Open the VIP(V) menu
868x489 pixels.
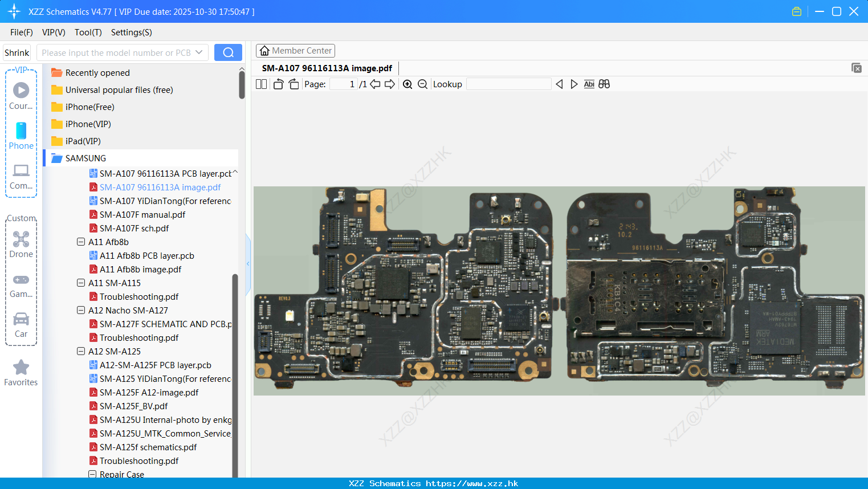(54, 32)
